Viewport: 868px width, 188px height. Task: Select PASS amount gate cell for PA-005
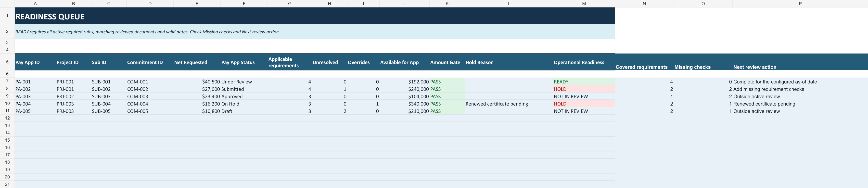pyautogui.click(x=447, y=111)
